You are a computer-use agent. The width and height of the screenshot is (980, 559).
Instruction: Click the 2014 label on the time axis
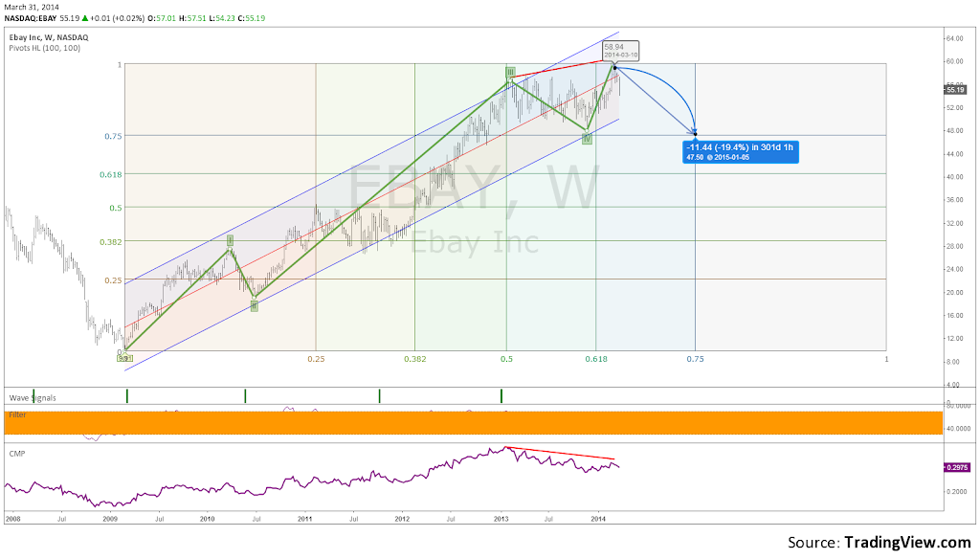pos(598,519)
